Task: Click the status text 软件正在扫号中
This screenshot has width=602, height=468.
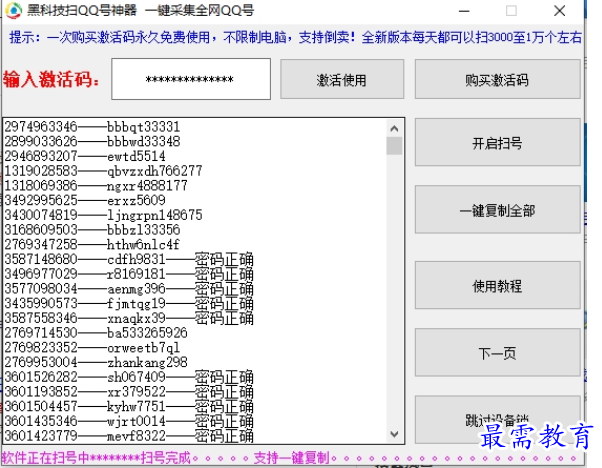Action: (x=45, y=458)
